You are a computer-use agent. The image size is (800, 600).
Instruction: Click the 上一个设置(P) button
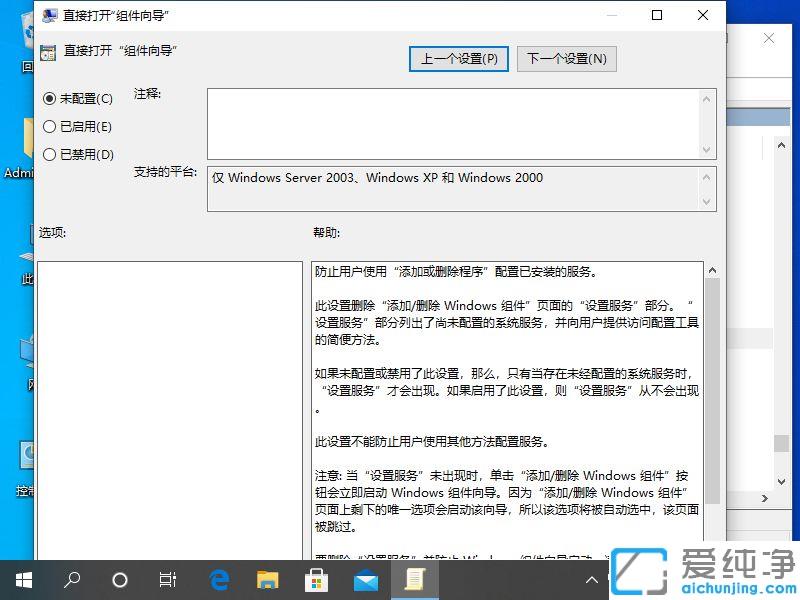[x=458, y=58]
